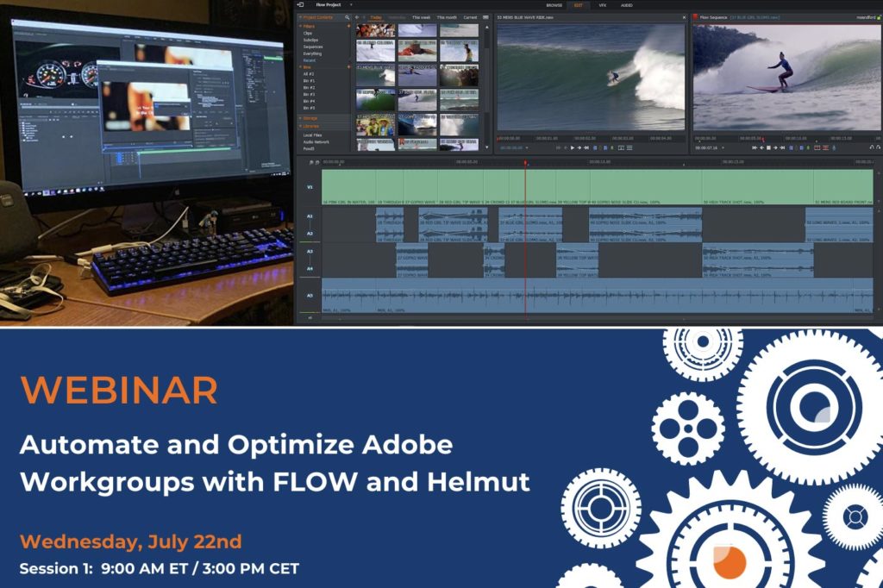Collapse the Filters section
This screenshot has width=883, height=588.
coord(300,27)
